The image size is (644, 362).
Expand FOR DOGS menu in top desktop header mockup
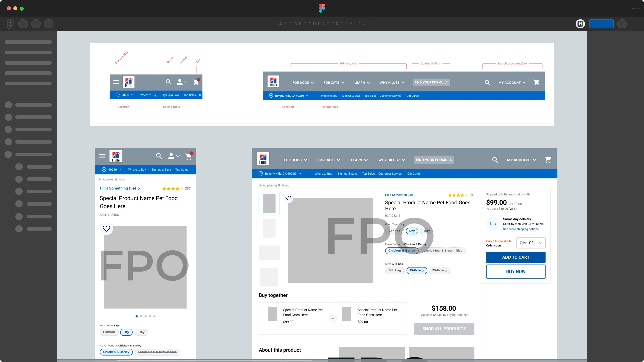(303, 82)
